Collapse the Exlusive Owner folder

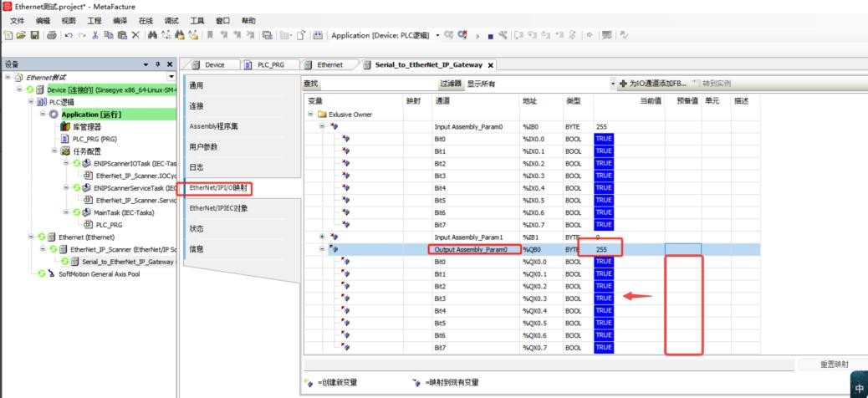(311, 115)
